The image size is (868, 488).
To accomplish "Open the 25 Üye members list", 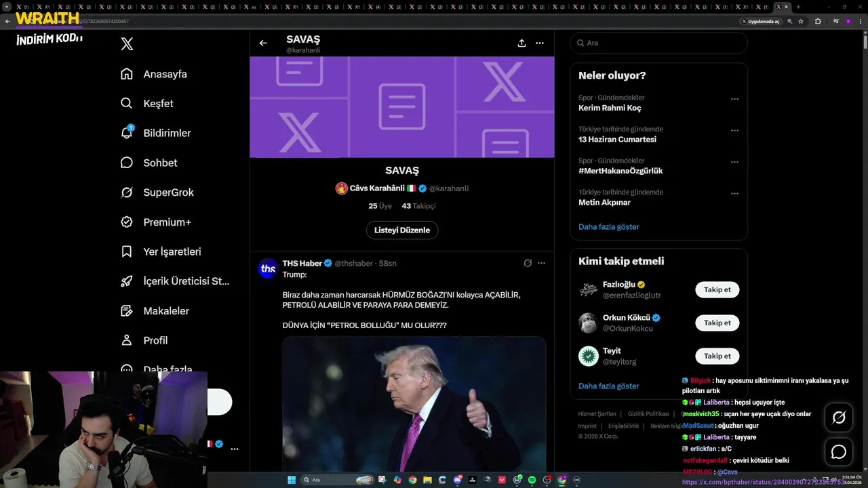I will click(380, 205).
